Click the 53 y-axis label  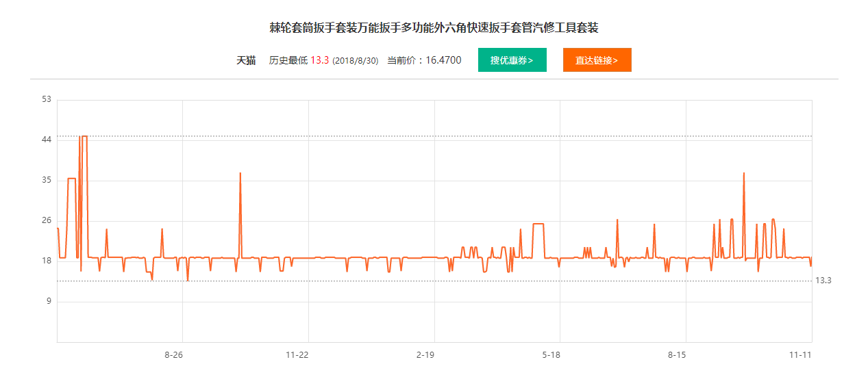point(47,100)
